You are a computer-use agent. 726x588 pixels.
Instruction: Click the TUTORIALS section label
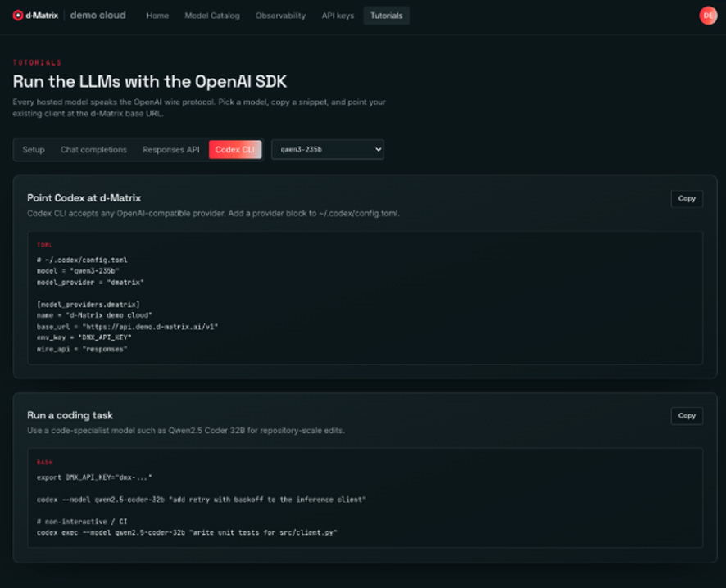click(x=37, y=62)
